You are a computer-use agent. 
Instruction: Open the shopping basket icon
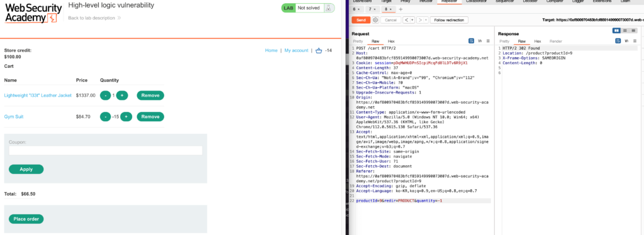tap(319, 51)
